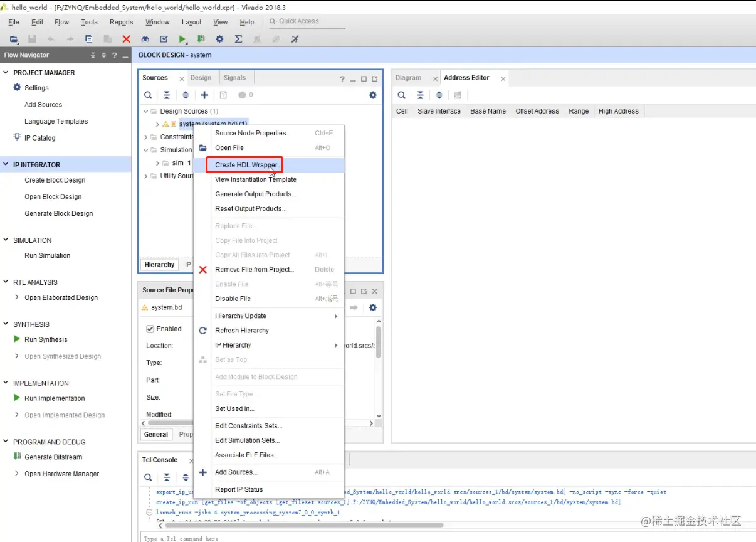Click the Base Name column header
Screen dimensions: 756x542
[x=488, y=111]
